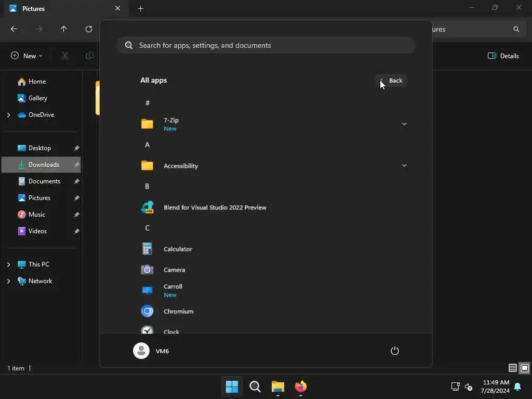Viewport: 532px width, 399px height.
Task: Launch Chromium browser
Action: click(273, 311)
